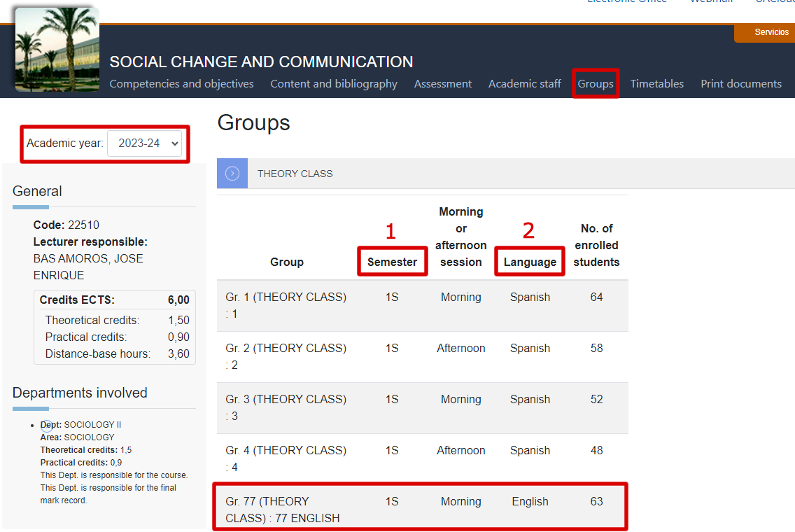This screenshot has height=532, width=795.
Task: Click the Groups page heading
Action: (x=253, y=122)
